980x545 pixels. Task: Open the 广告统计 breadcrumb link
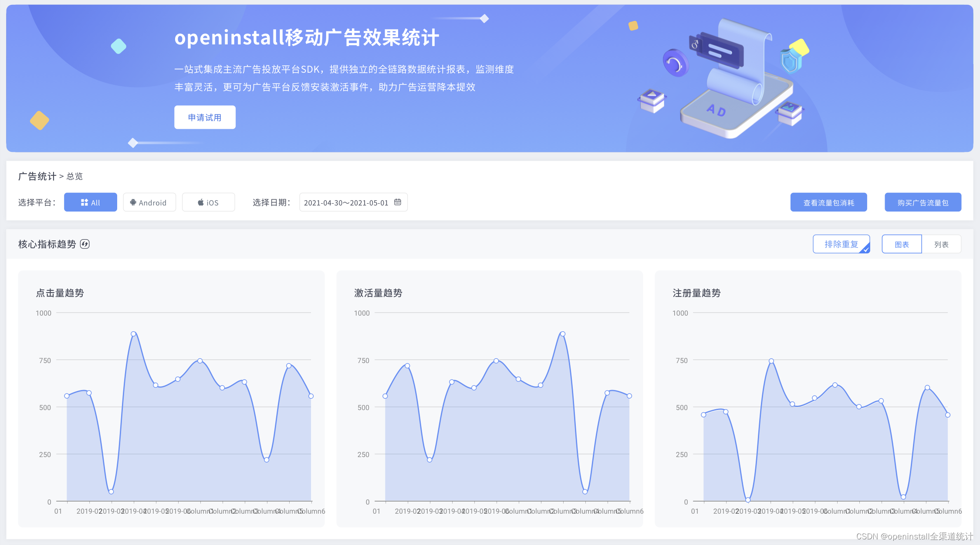tap(37, 176)
